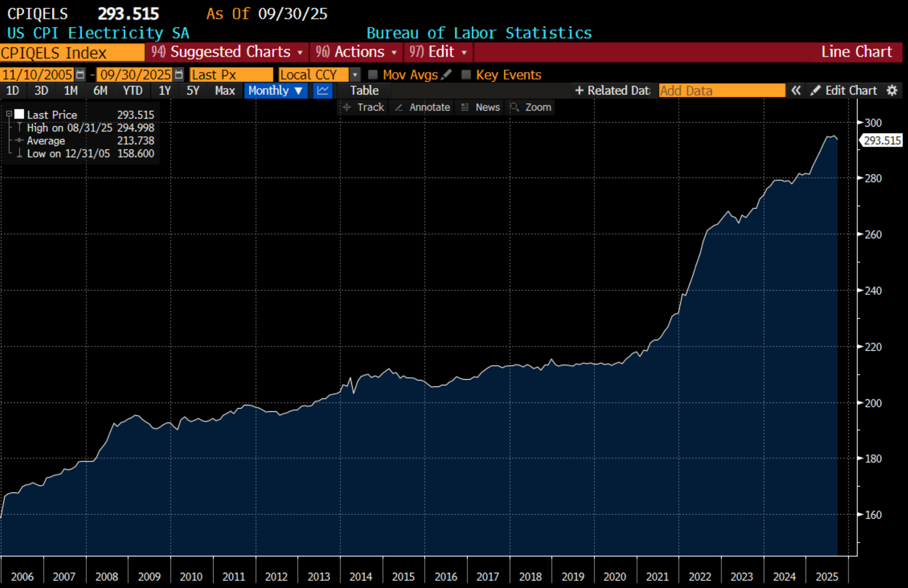The image size is (908, 588).
Task: Click the line chart type icon
Action: tap(323, 90)
